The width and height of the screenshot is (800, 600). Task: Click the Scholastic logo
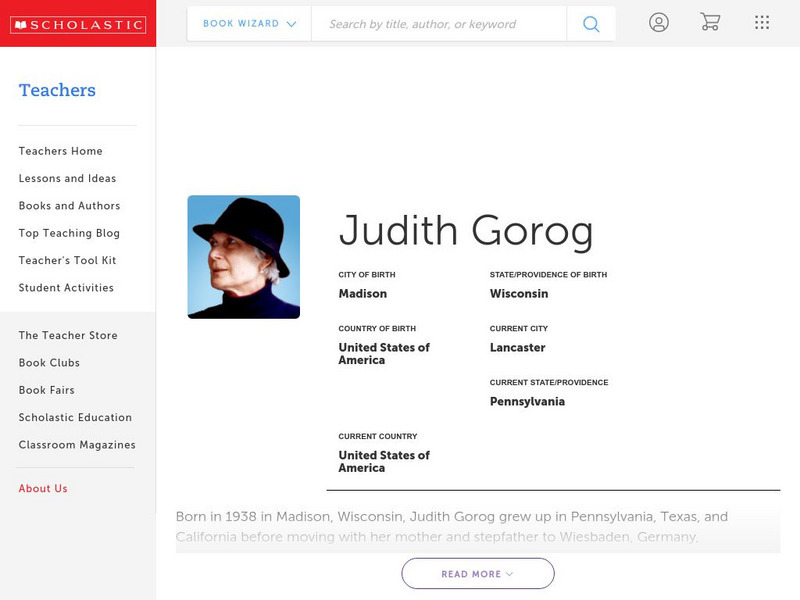click(x=78, y=24)
